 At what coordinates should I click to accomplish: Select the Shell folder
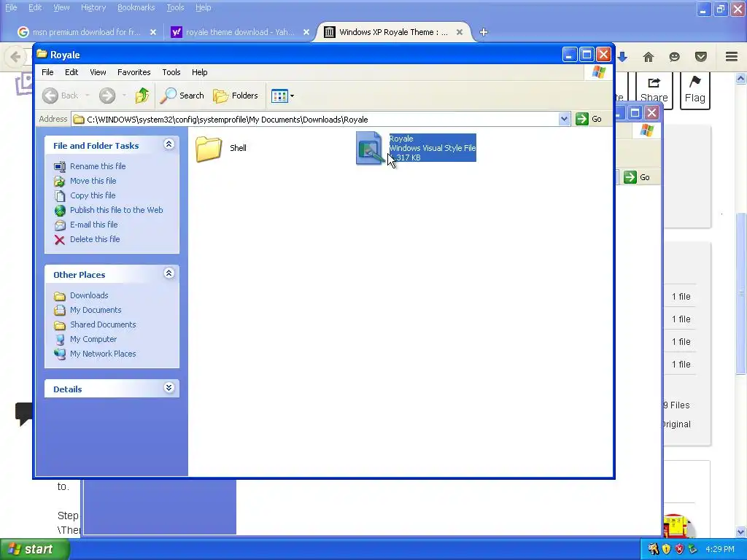pyautogui.click(x=221, y=149)
